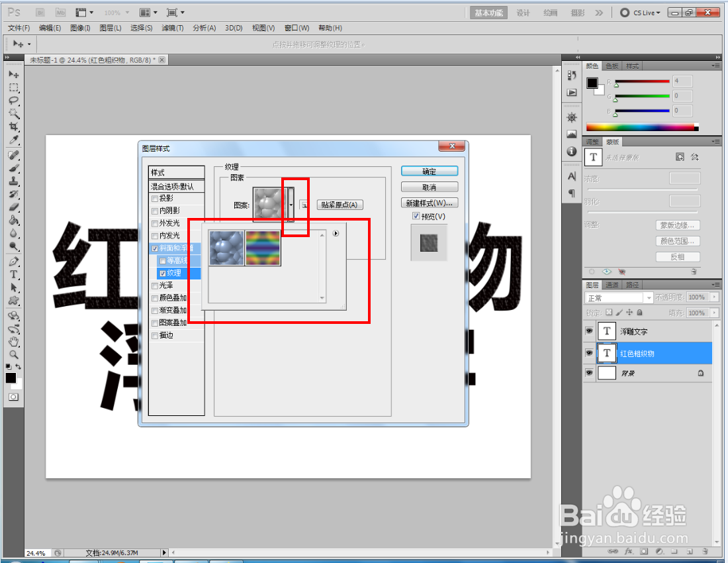
Task: Click the 新建样式(W)... button
Action: pyautogui.click(x=430, y=203)
